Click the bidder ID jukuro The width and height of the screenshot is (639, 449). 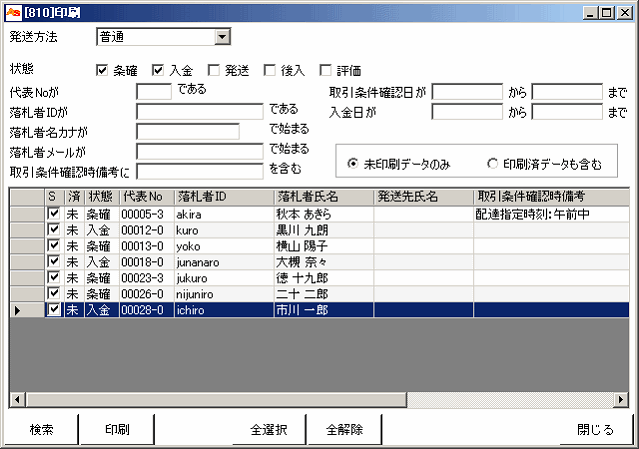pos(192,278)
